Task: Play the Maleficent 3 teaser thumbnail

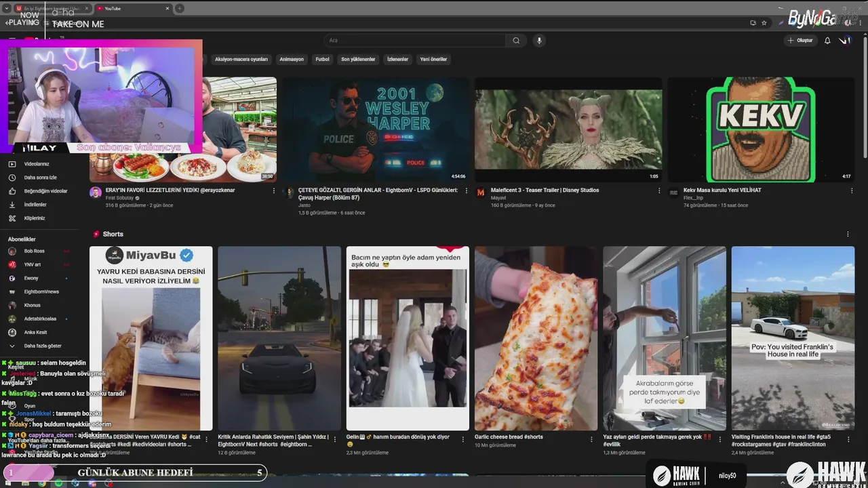Action: point(568,129)
